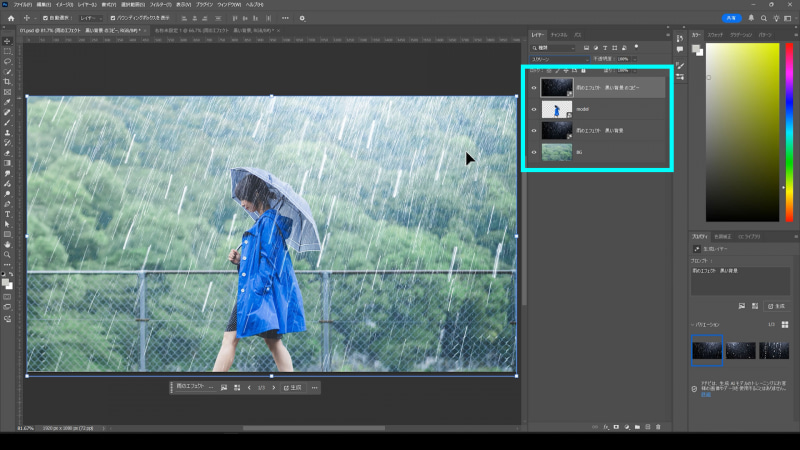Go to previous variation arrow in task bar
The image size is (800, 450).
249,388
